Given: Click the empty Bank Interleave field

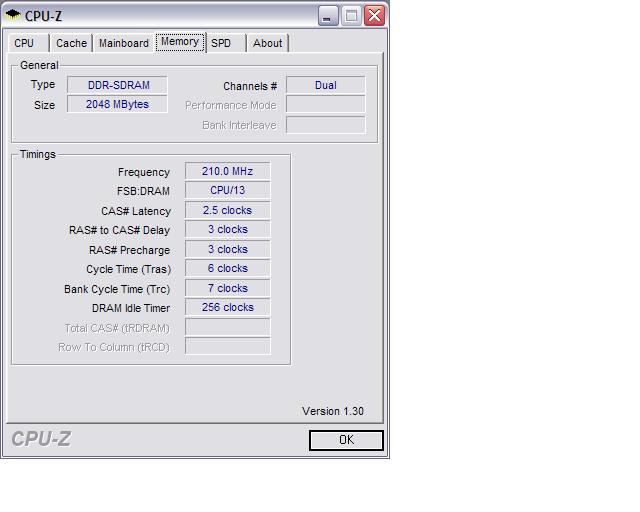Looking at the screenshot, I should click(x=326, y=125).
